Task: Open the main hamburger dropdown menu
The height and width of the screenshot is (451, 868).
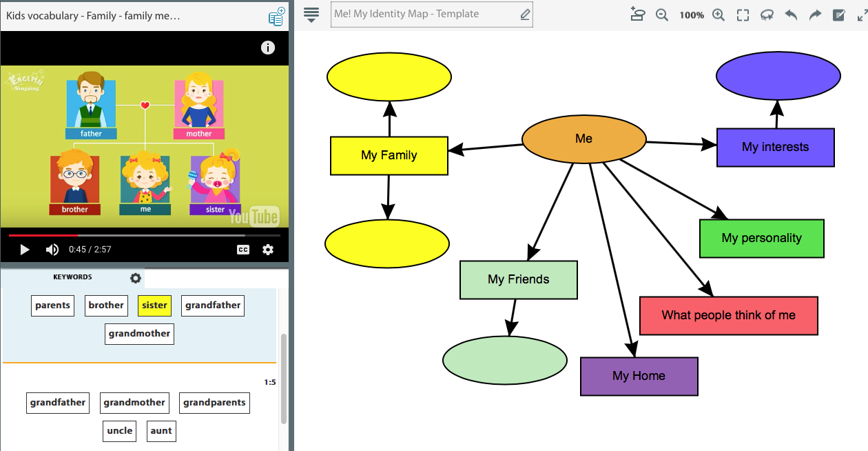Action: click(311, 14)
